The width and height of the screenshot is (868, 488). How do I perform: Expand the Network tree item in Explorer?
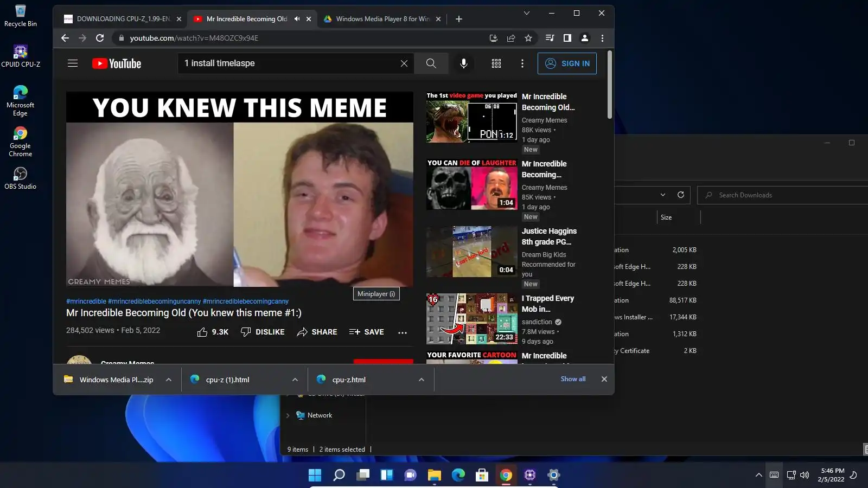[288, 415]
